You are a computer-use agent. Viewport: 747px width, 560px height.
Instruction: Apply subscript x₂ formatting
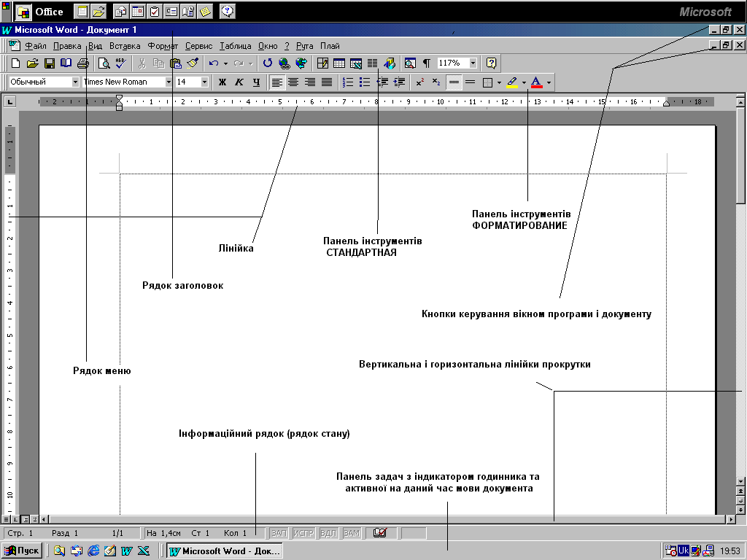point(436,82)
